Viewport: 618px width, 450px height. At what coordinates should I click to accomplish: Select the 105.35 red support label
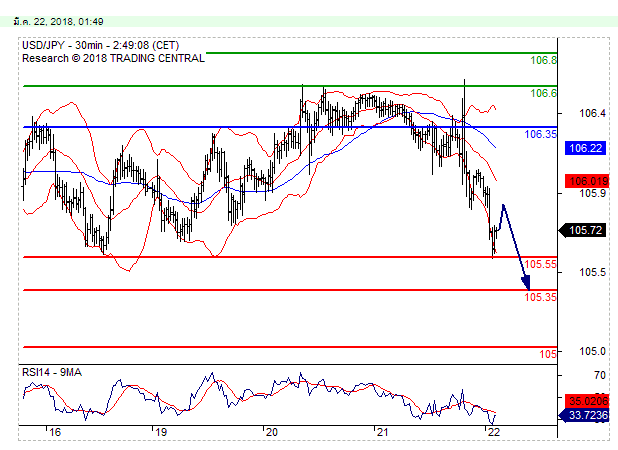(x=540, y=297)
